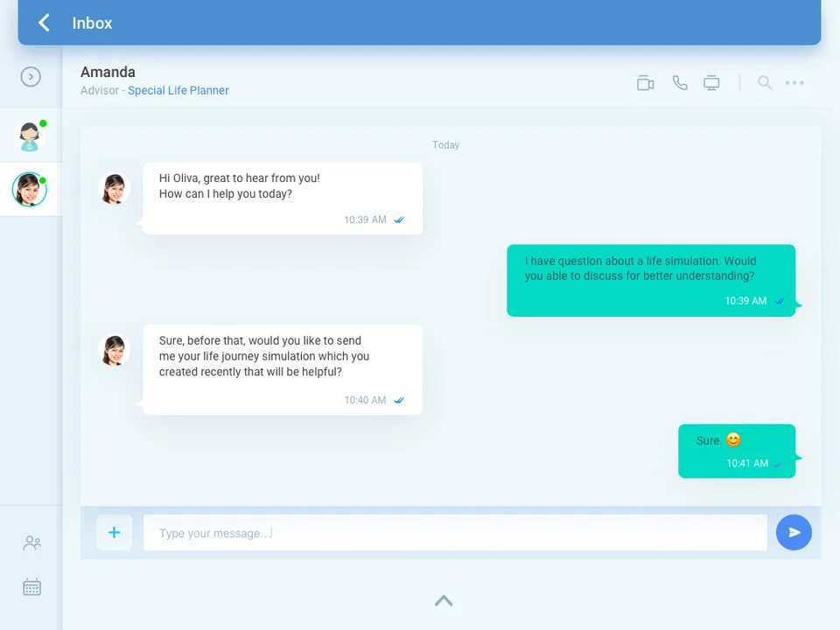This screenshot has height=630, width=840.
Task: Open the three-dot more options menu
Action: 794,82
